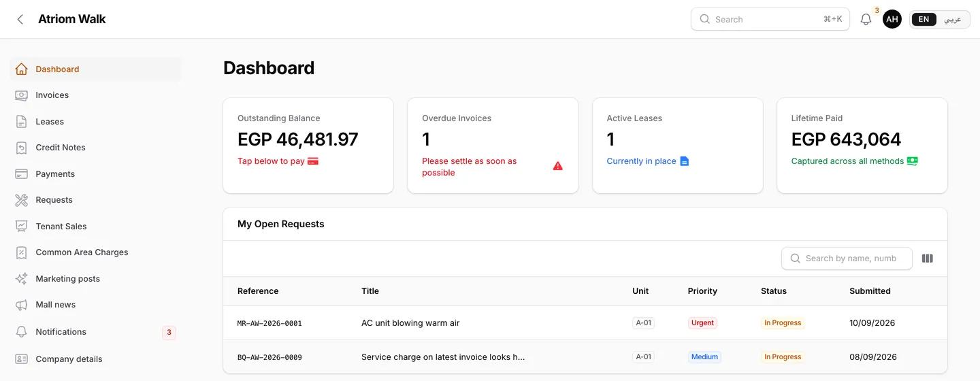
Task: Go to Marketing posts
Action: click(x=96, y=278)
